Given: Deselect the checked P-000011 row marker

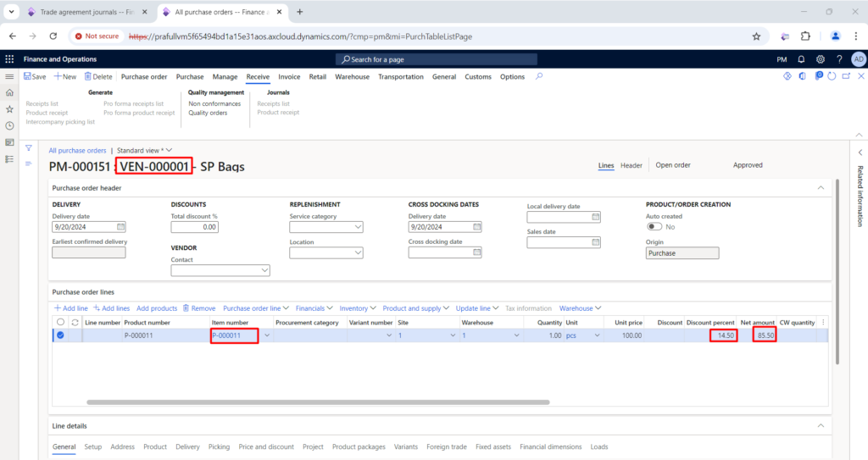Looking at the screenshot, I should point(60,335).
